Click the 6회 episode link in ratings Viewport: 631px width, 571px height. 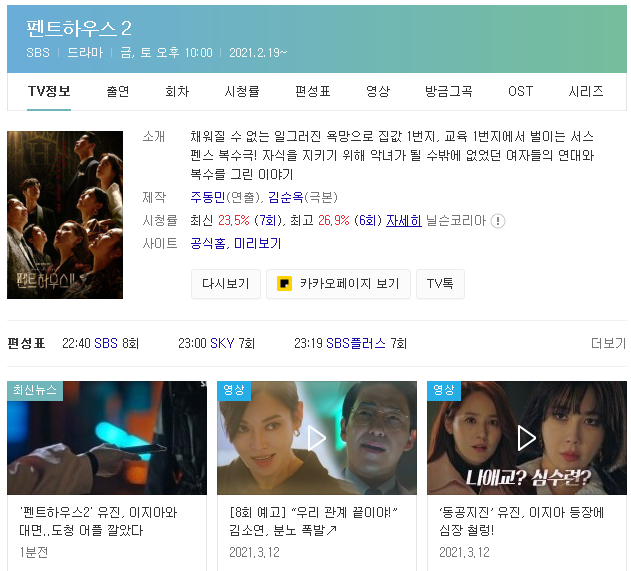click(x=367, y=221)
